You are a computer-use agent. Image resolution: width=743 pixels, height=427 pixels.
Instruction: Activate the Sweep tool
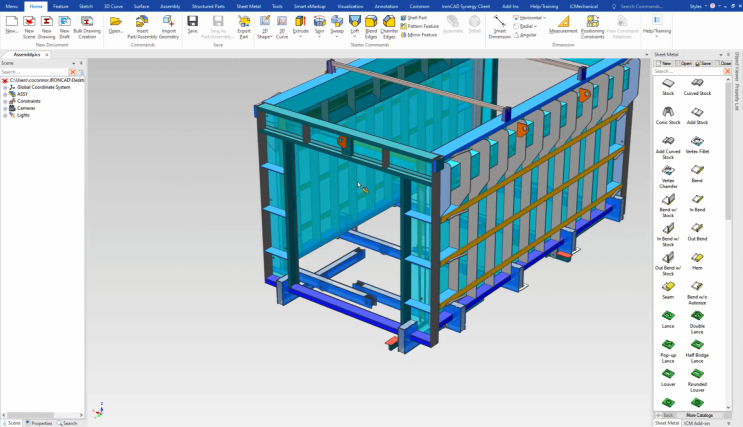coord(337,25)
